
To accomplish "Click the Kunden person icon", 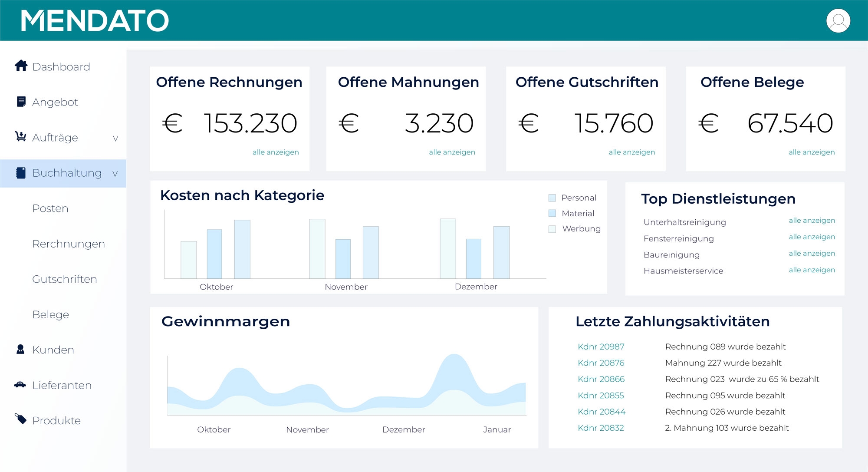I will (20, 349).
